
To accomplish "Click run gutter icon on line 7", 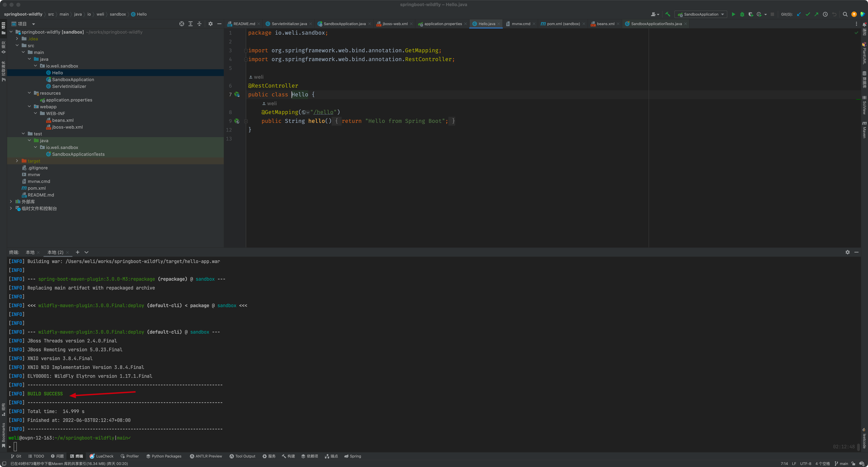I will (237, 95).
